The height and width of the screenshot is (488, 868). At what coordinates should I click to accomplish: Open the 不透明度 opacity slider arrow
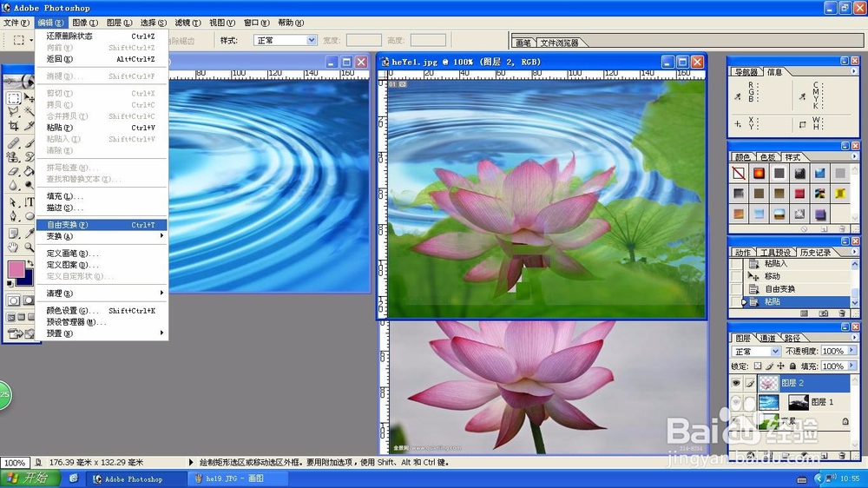click(x=852, y=351)
